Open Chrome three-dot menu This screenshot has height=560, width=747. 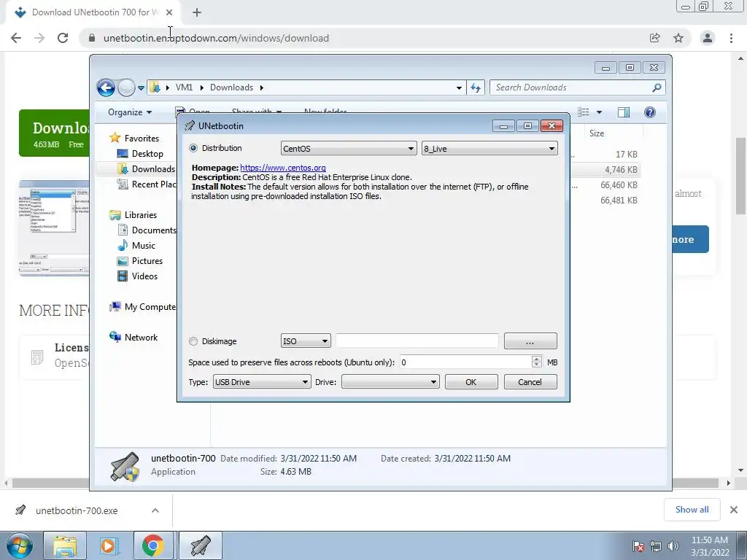click(x=731, y=38)
